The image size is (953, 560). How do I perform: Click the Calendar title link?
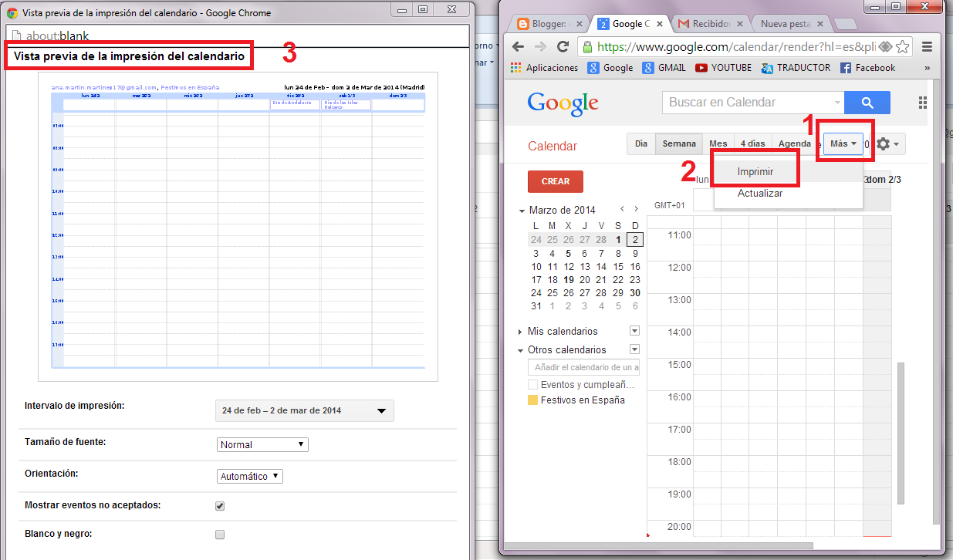(x=553, y=147)
